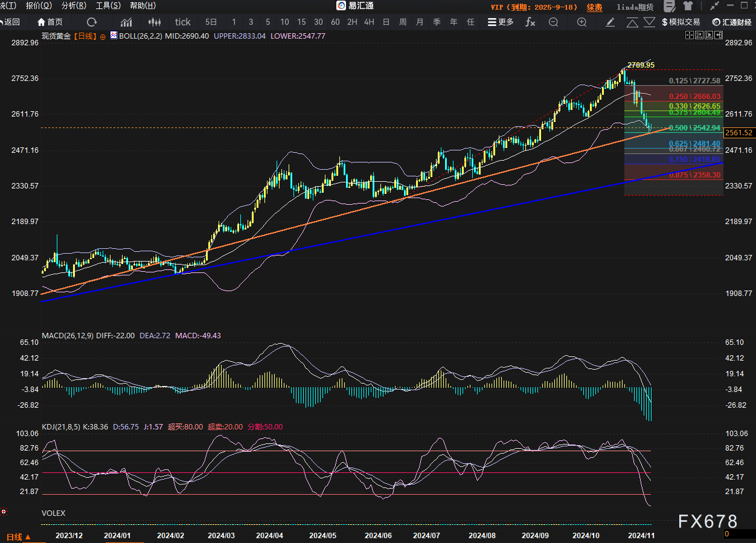This screenshot has height=543, width=756.
Task: Open the 分析(R) menu
Action: (74, 5)
